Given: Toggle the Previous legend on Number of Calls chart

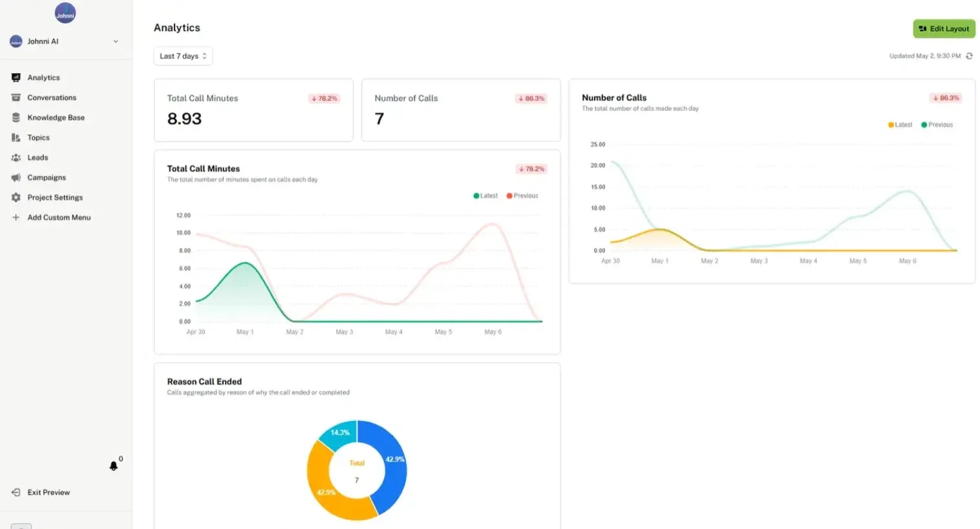Looking at the screenshot, I should [937, 124].
